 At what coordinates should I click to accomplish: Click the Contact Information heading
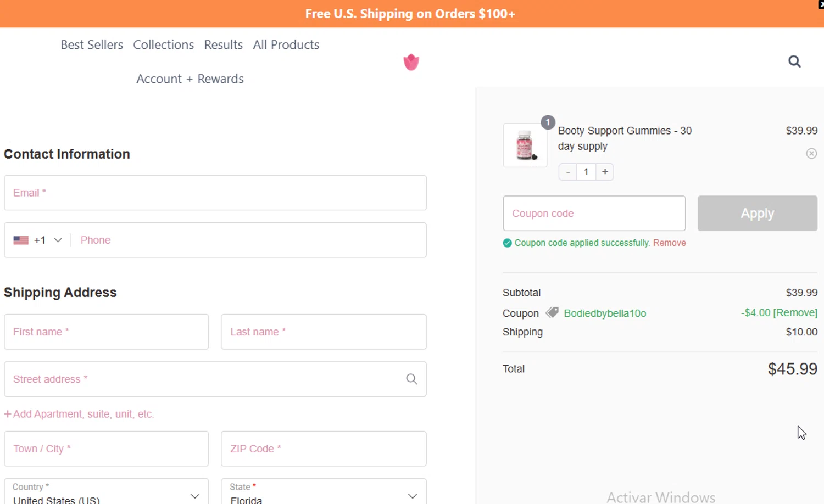[x=67, y=154]
